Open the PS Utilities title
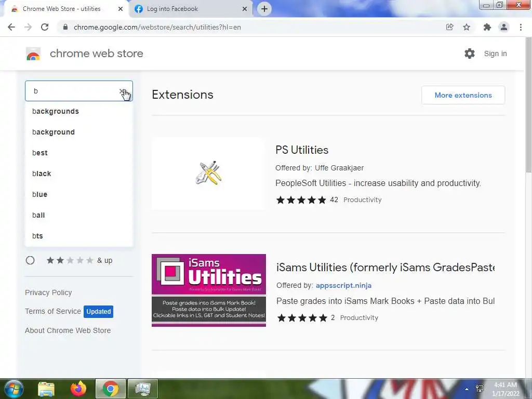Screen dimensions: 532x399 pyautogui.click(x=302, y=150)
